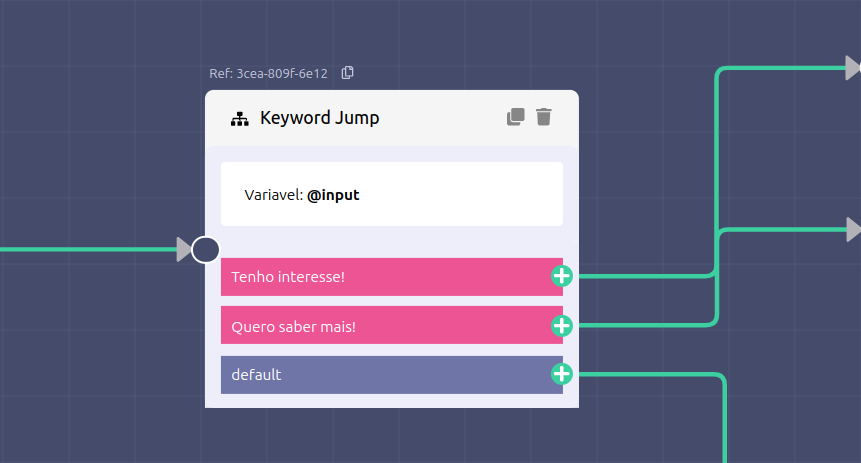
Task: Click the arrowhead entering the node's input
Action: pyautogui.click(x=184, y=249)
